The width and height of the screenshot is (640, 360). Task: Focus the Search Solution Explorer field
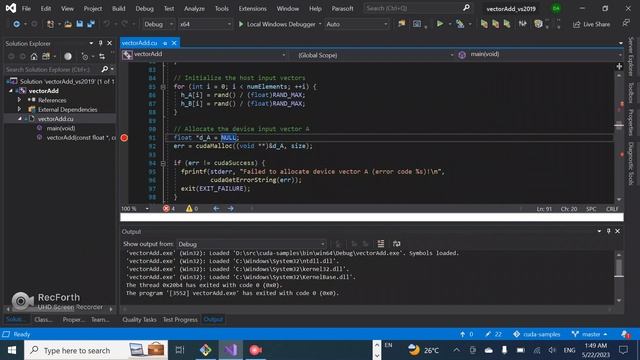coord(52,69)
